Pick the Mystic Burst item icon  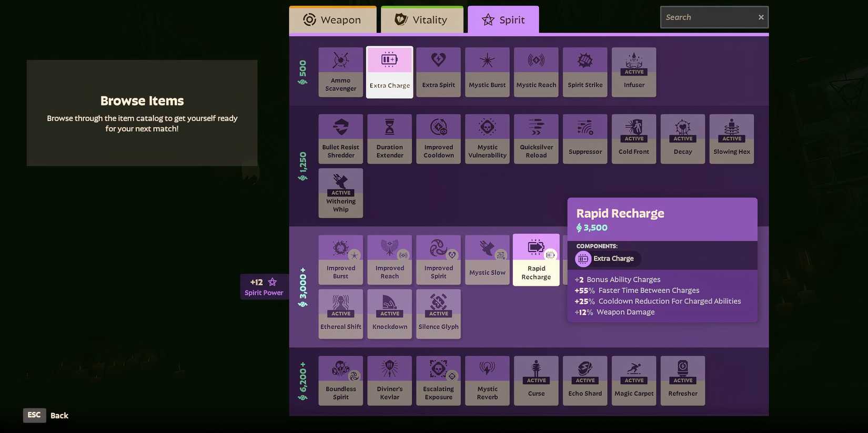(x=487, y=72)
